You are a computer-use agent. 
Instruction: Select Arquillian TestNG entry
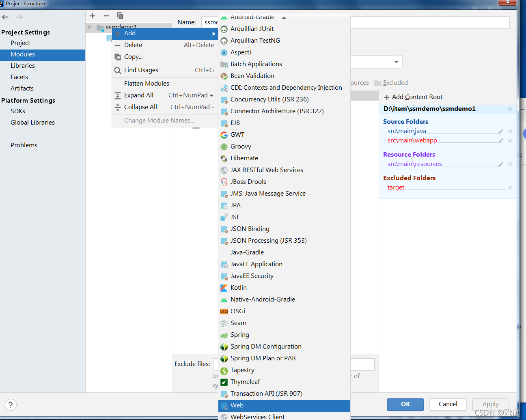click(x=284, y=41)
